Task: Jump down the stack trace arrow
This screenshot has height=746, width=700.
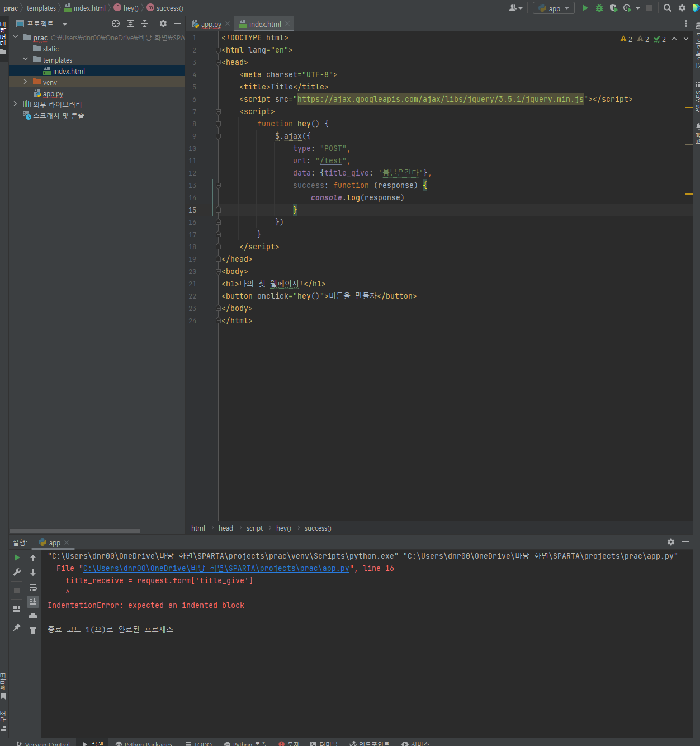Action: (x=33, y=572)
